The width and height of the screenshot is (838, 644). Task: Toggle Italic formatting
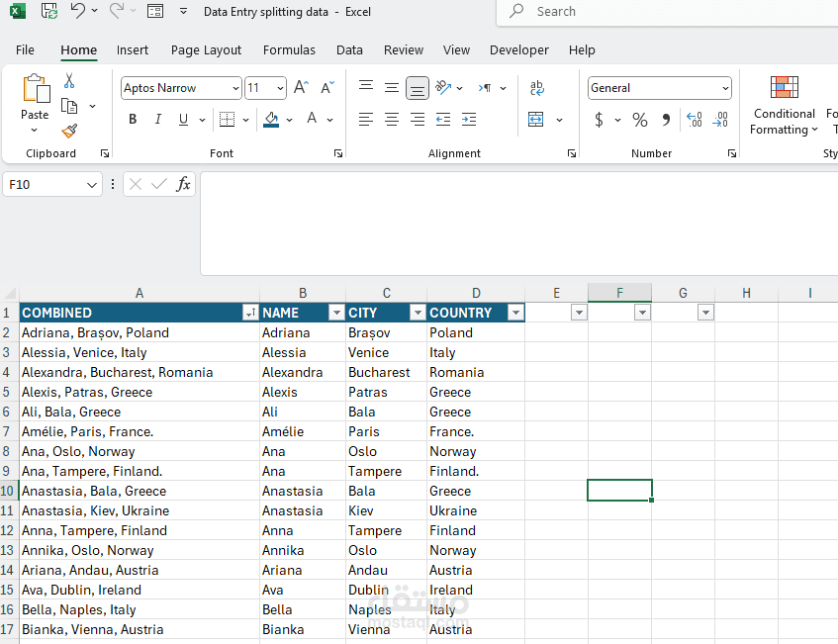click(x=158, y=119)
